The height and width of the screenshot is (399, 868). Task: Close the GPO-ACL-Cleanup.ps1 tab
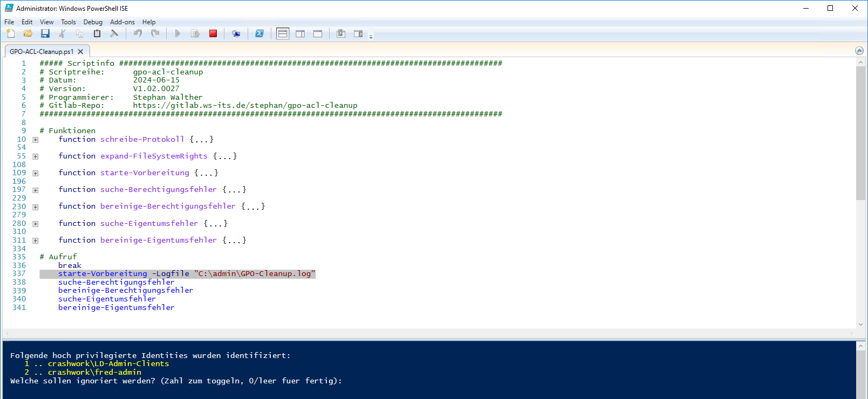[80, 52]
